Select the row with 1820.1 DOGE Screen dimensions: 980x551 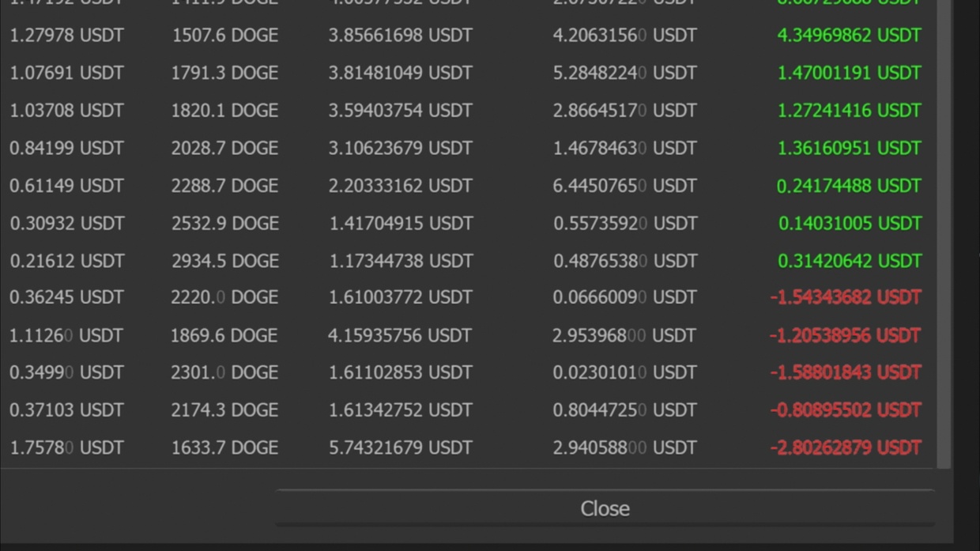[466, 111]
